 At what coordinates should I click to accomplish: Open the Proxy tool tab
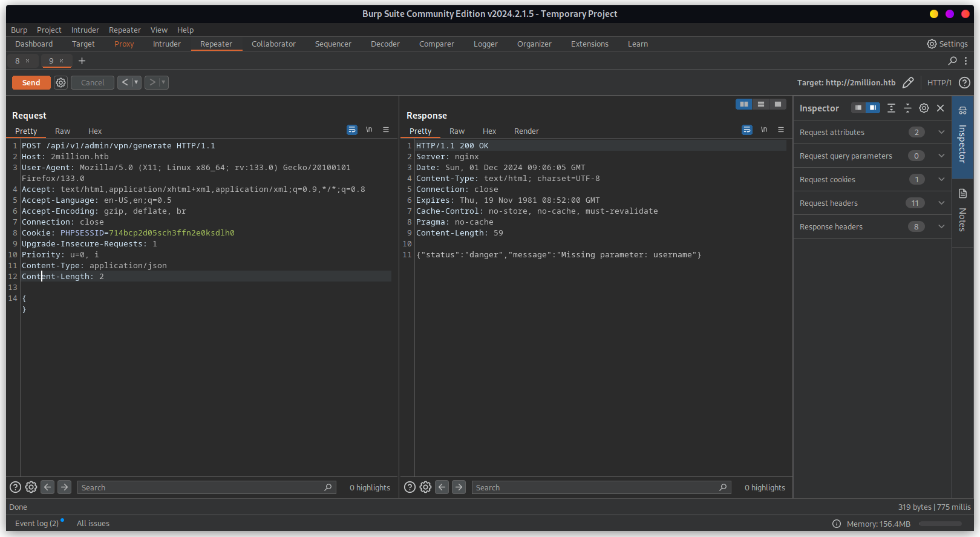pyautogui.click(x=124, y=44)
